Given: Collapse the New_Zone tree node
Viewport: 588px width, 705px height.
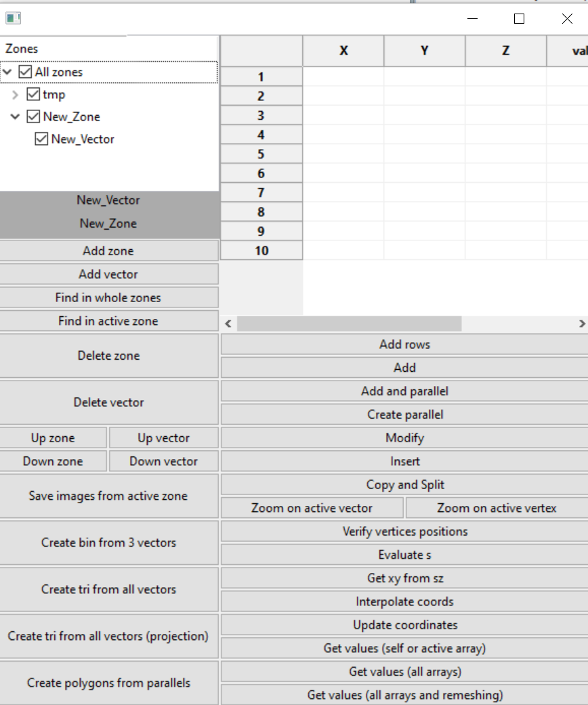Looking at the screenshot, I should point(16,116).
